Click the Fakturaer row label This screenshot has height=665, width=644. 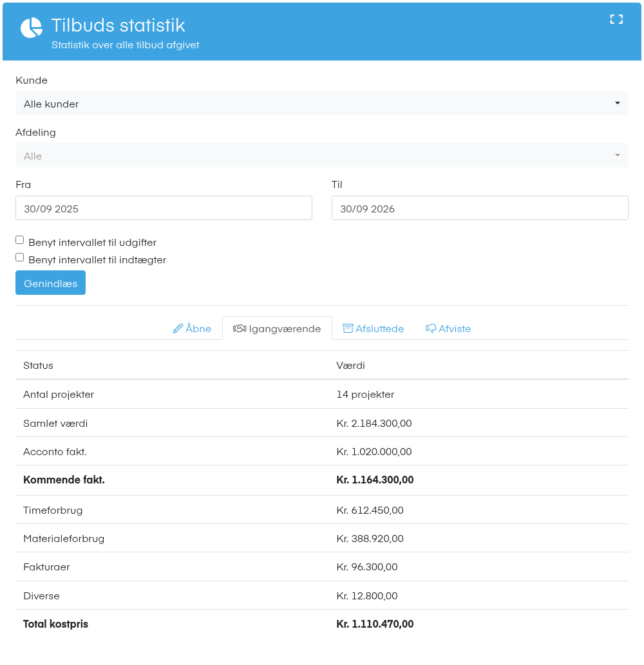[x=46, y=567]
